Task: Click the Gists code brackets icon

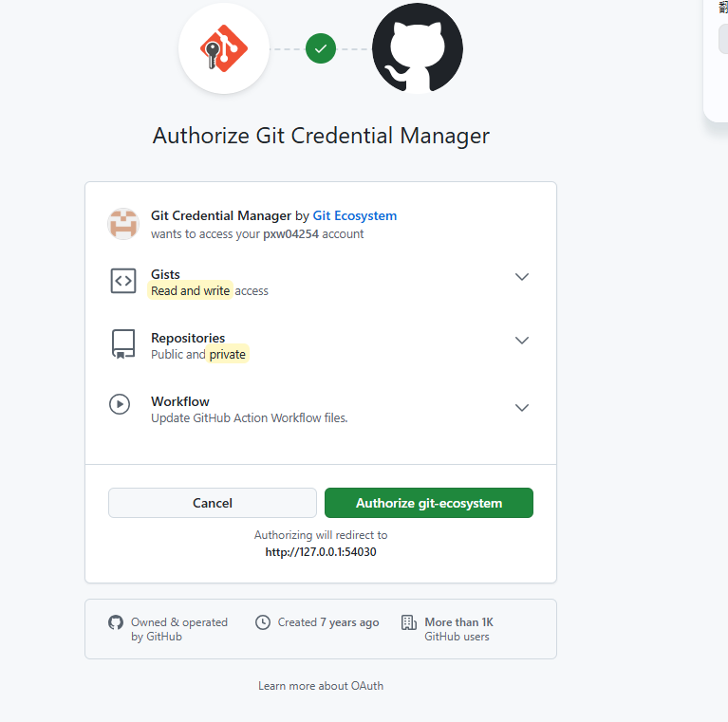Action: (x=123, y=281)
